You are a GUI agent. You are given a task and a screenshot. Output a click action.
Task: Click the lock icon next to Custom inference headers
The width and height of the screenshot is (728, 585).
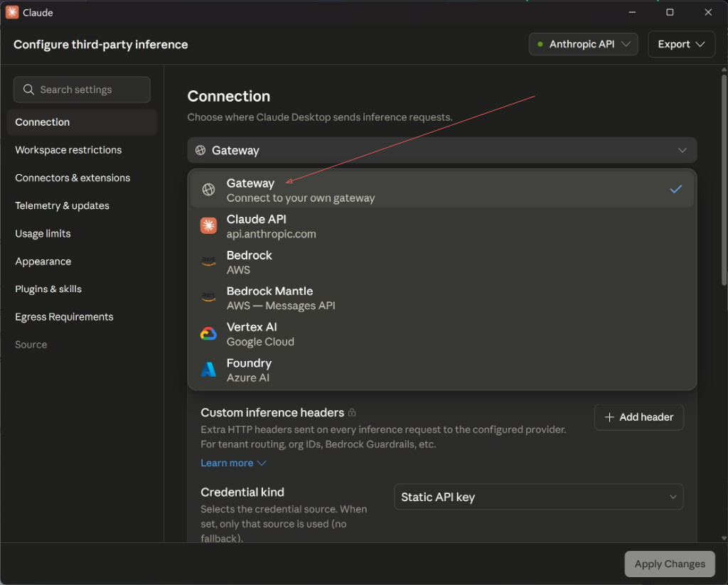(x=352, y=412)
